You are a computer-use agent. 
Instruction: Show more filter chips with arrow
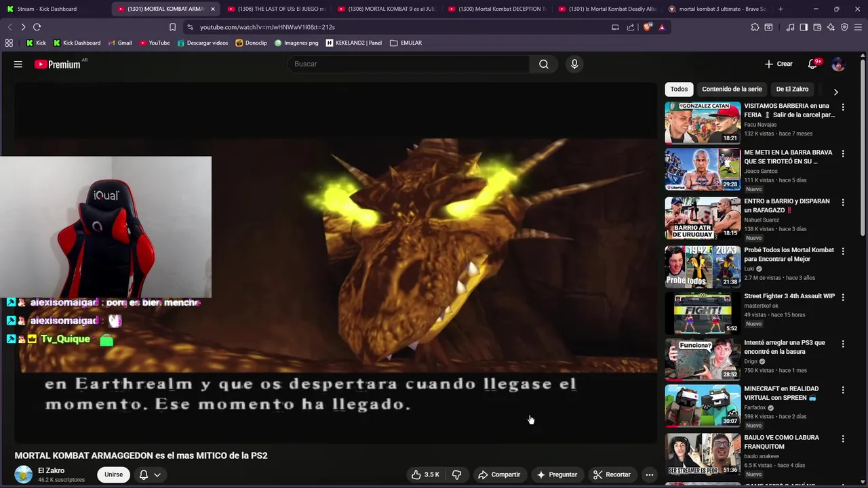click(x=835, y=91)
